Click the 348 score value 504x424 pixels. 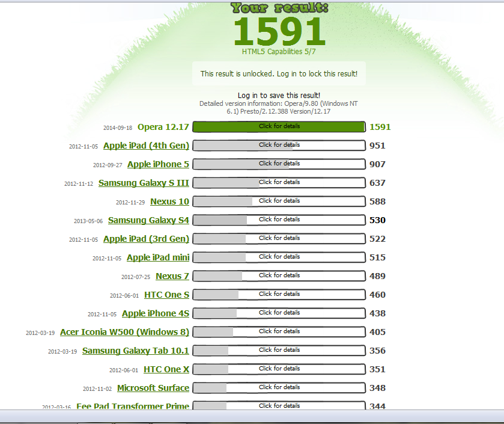pyautogui.click(x=377, y=389)
